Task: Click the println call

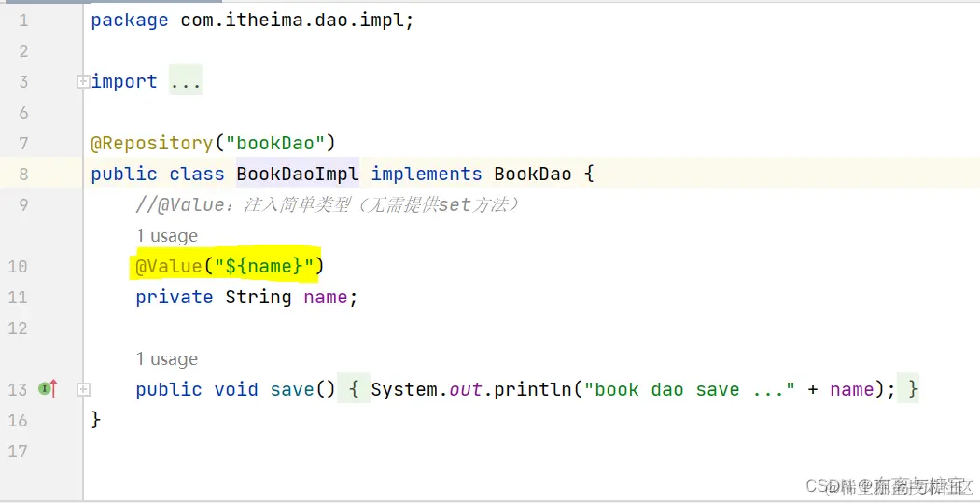Action: [533, 389]
